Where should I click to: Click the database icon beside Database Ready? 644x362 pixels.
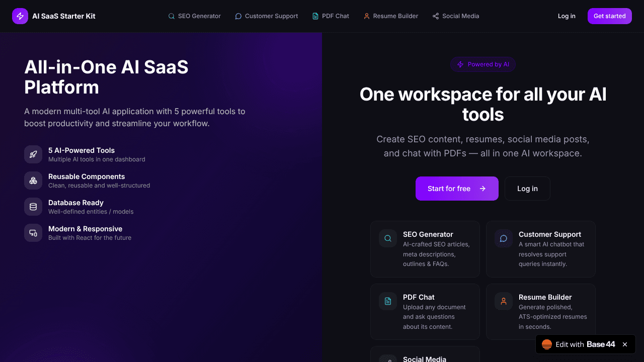click(x=33, y=207)
